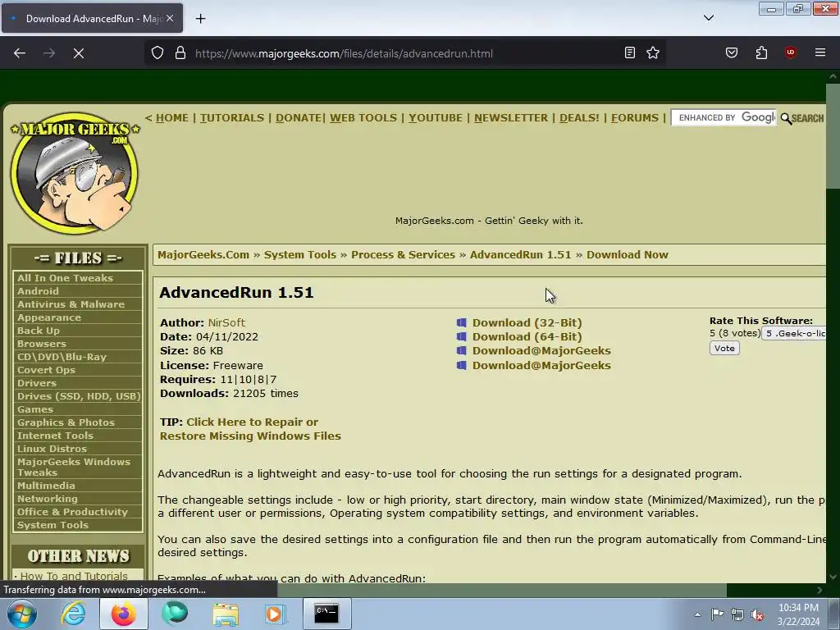Image resolution: width=840 pixels, height=630 pixels.
Task: Open the Firefox hamburger menu
Action: pos(820,52)
